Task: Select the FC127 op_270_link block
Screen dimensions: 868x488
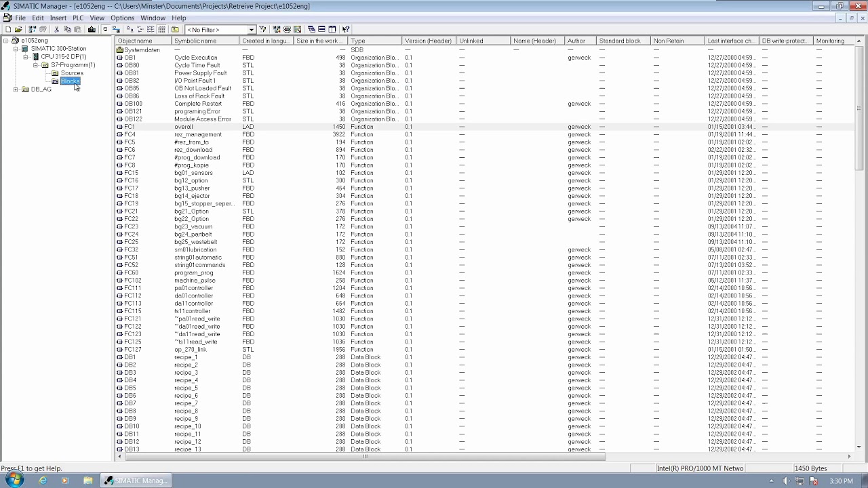Action: coord(485,350)
